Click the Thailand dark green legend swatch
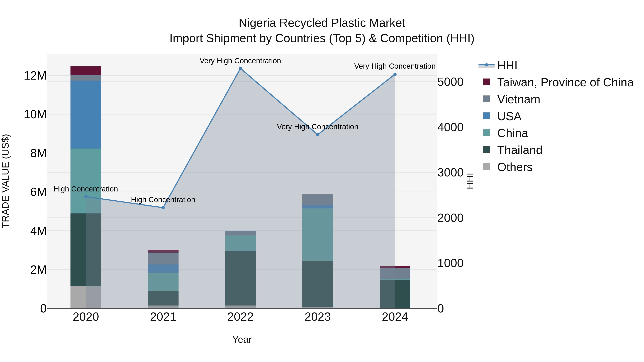The width and height of the screenshot is (644, 362). [487, 150]
